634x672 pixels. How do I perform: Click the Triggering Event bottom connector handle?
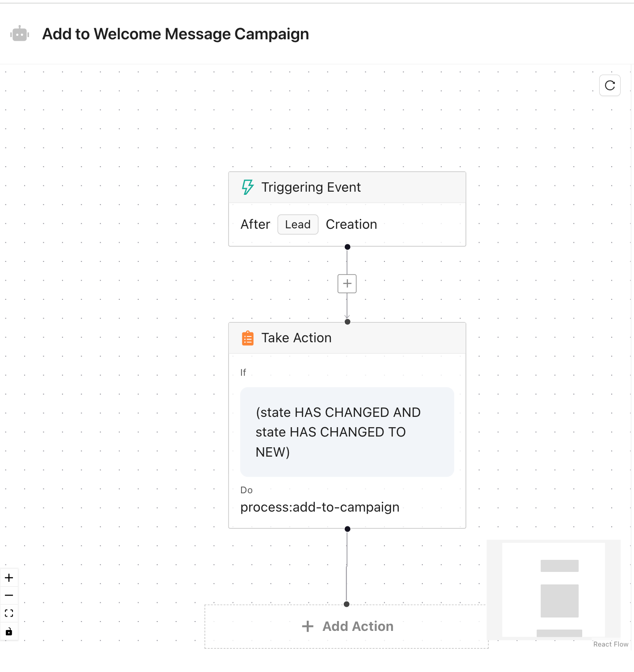tap(347, 247)
